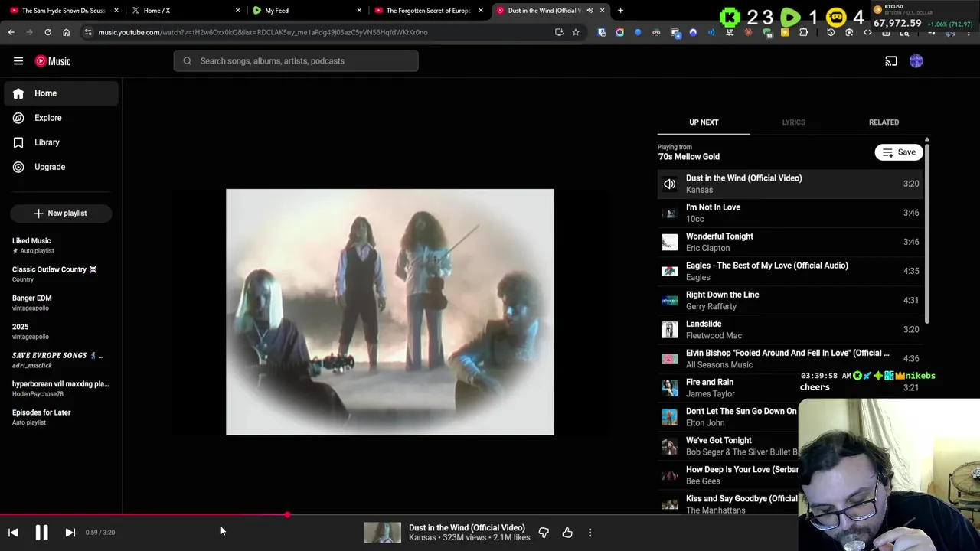Play Eagles Best of My Love
The height and width of the screenshot is (551, 980).
pos(790,271)
